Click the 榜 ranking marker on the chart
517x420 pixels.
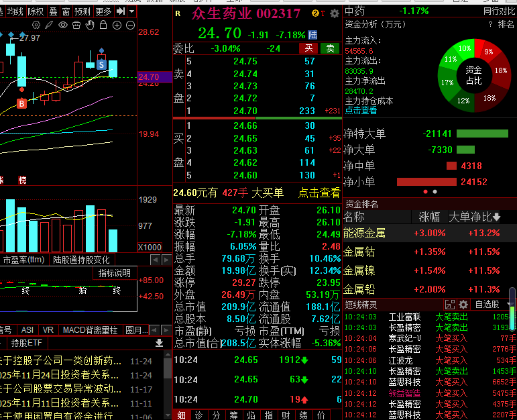coord(22,180)
